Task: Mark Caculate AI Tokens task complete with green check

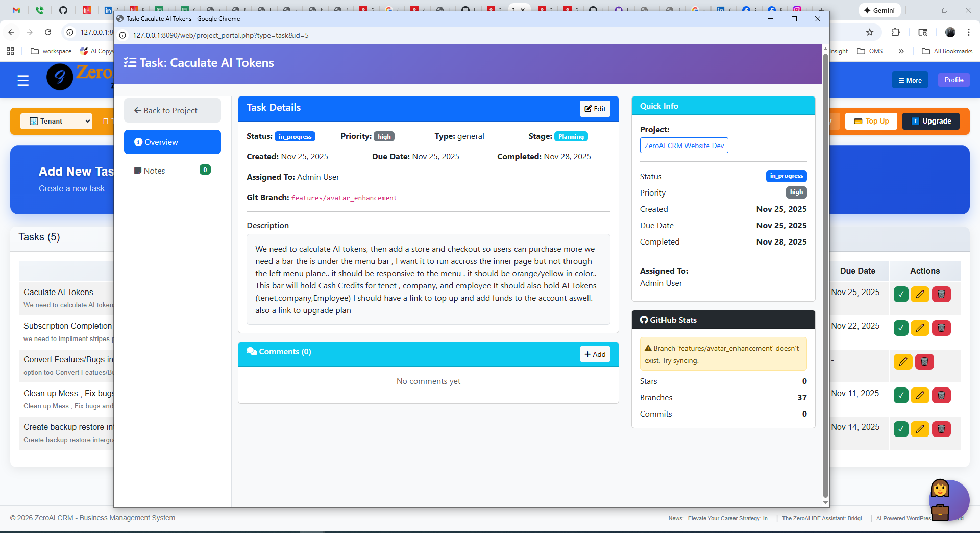Action: (901, 295)
